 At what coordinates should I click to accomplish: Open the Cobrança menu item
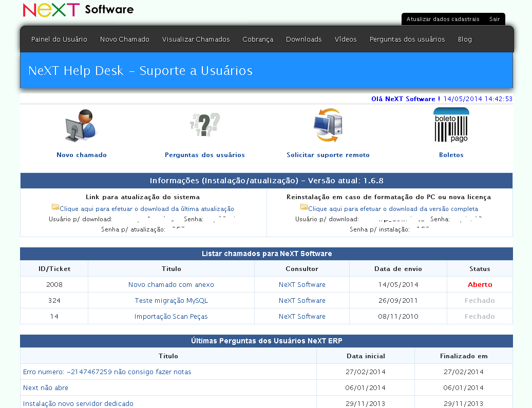tap(258, 39)
